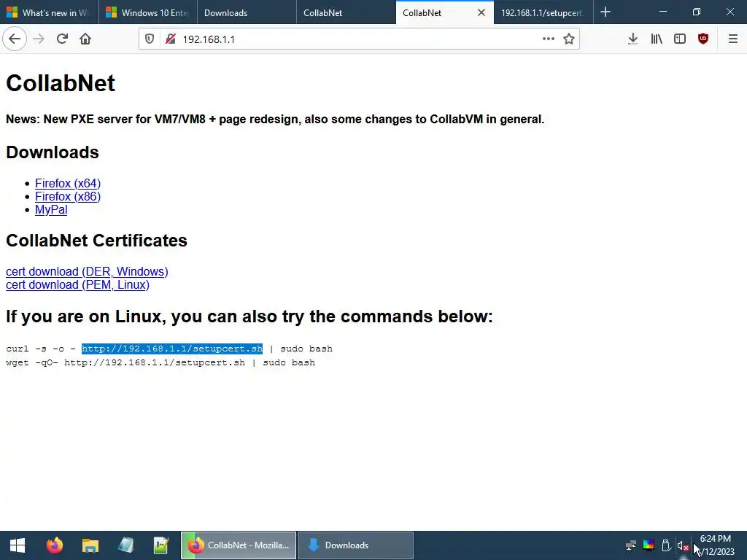The width and height of the screenshot is (747, 560).
Task: Toggle the sidebar view
Action: (x=680, y=39)
